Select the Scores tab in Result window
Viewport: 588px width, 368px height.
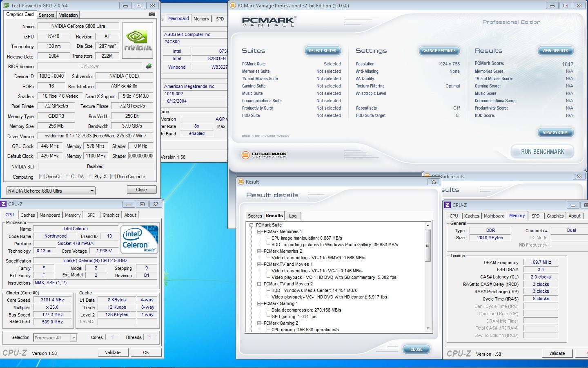tap(255, 216)
